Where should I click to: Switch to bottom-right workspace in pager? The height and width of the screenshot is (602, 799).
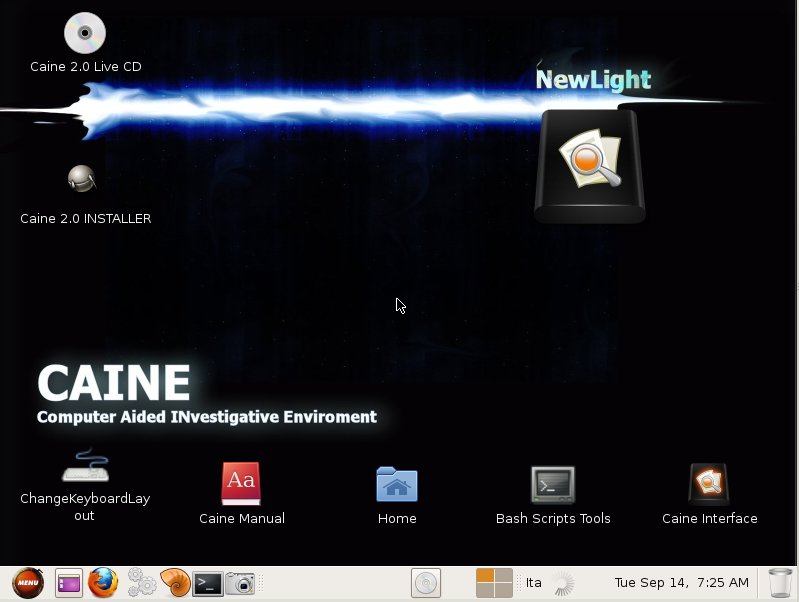coord(503,590)
